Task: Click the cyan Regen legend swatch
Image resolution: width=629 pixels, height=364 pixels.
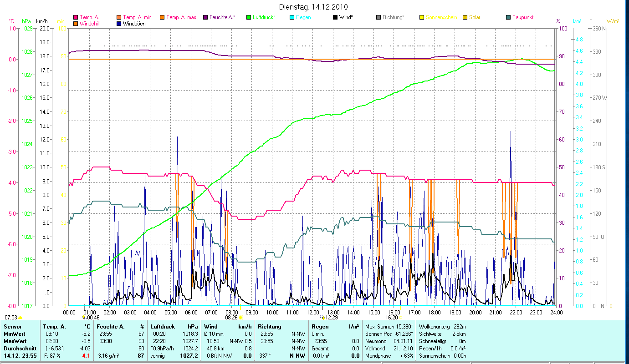Action: click(x=292, y=17)
